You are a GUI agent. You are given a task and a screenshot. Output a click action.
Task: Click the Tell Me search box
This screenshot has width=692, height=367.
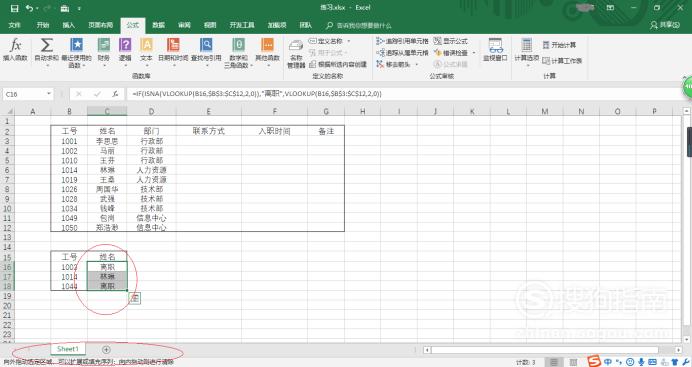click(x=358, y=26)
